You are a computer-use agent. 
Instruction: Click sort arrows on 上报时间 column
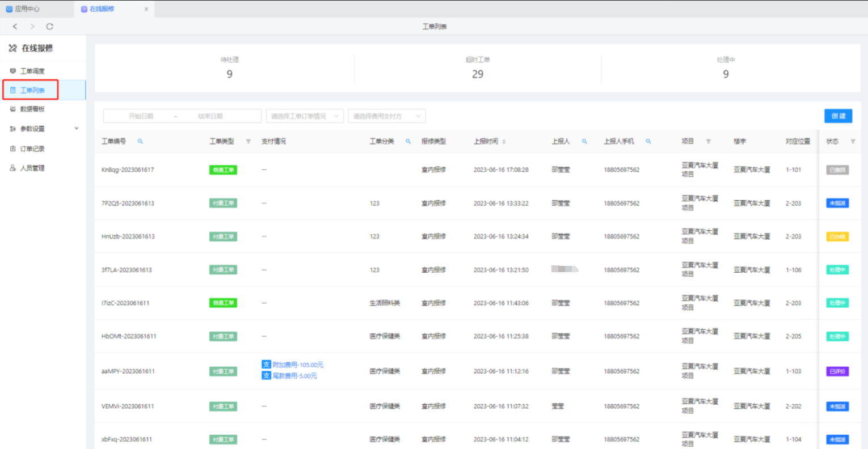(504, 142)
